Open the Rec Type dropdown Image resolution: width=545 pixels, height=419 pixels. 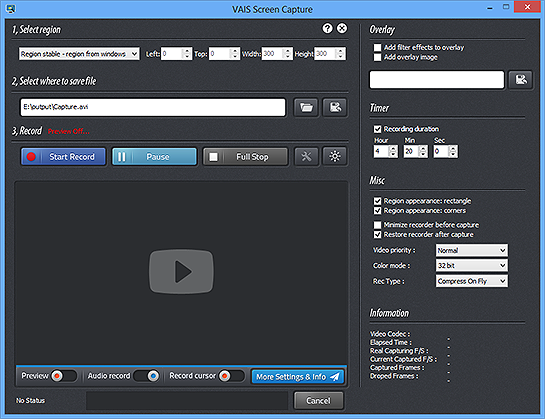click(472, 281)
